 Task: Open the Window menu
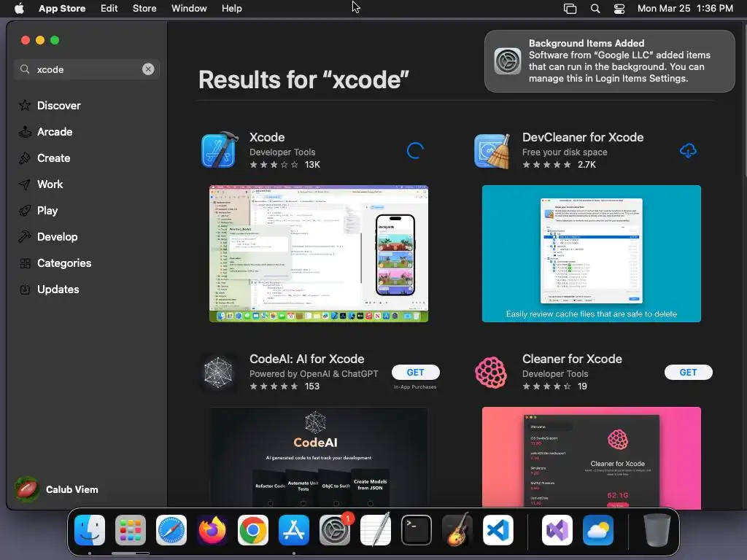coord(189,8)
